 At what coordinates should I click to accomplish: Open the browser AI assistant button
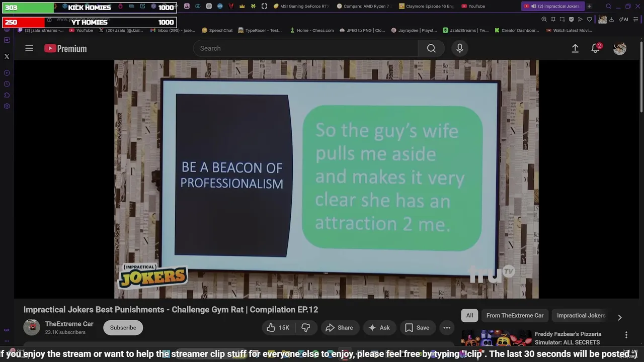(624, 19)
